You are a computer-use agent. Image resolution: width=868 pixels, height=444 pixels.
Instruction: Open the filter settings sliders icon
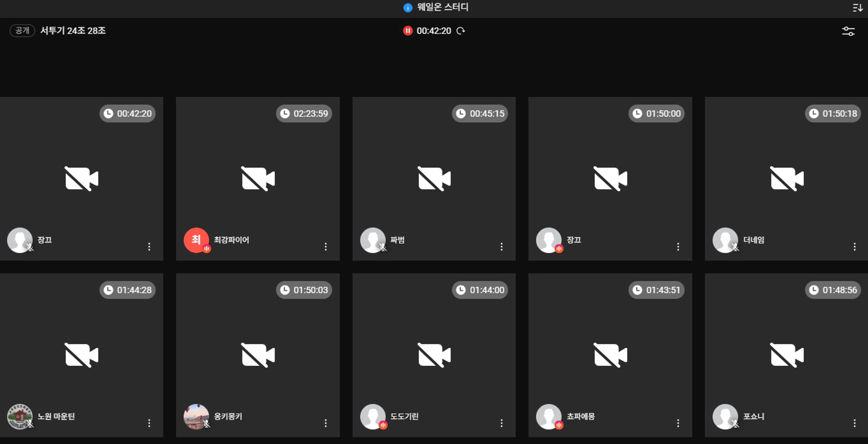point(848,31)
